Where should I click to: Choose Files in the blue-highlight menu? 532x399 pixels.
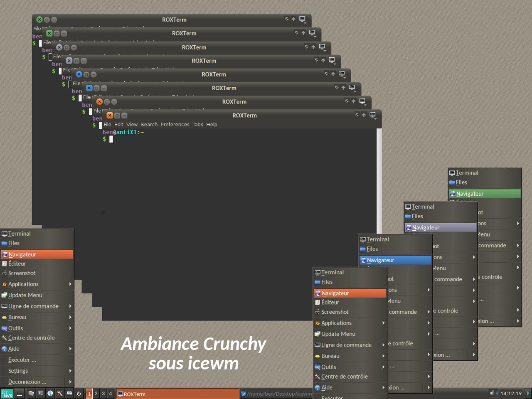click(395, 249)
